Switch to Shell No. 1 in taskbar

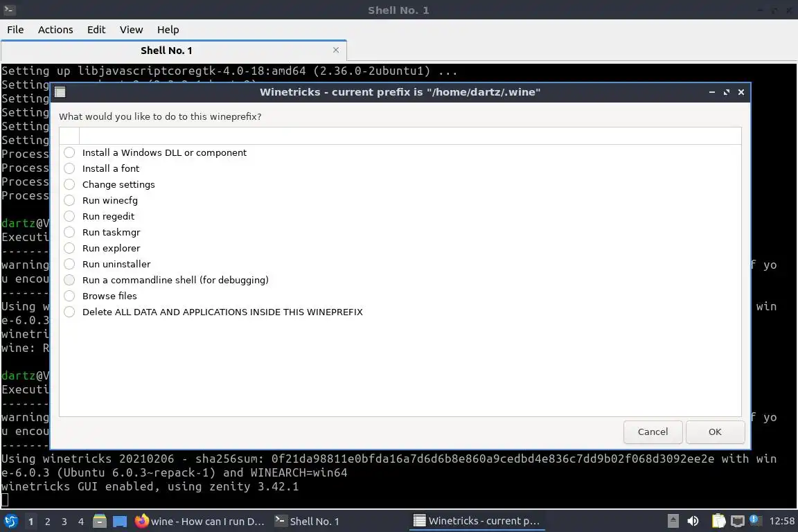pyautogui.click(x=307, y=522)
